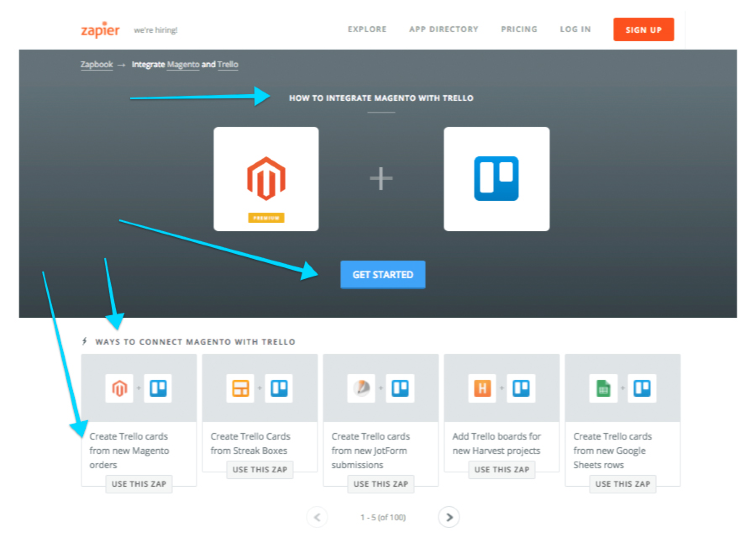Open the Explore menu item
The image size is (756, 559).
pyautogui.click(x=367, y=29)
